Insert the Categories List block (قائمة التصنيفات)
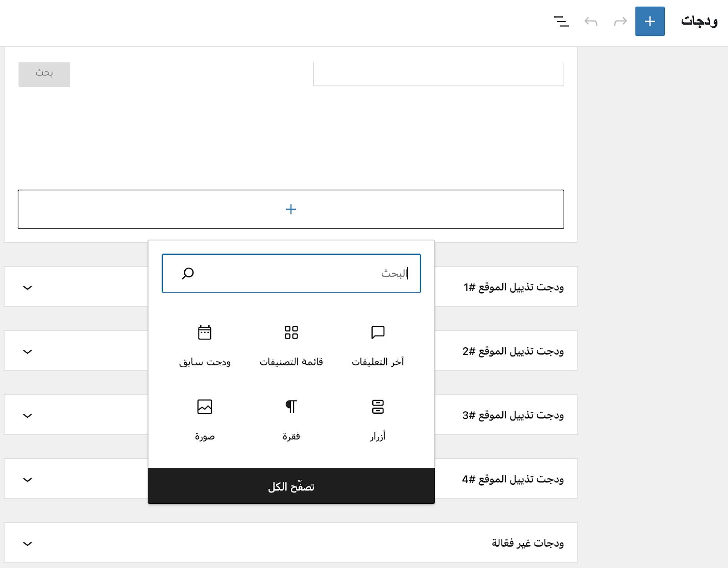The image size is (728, 568). pyautogui.click(x=291, y=345)
